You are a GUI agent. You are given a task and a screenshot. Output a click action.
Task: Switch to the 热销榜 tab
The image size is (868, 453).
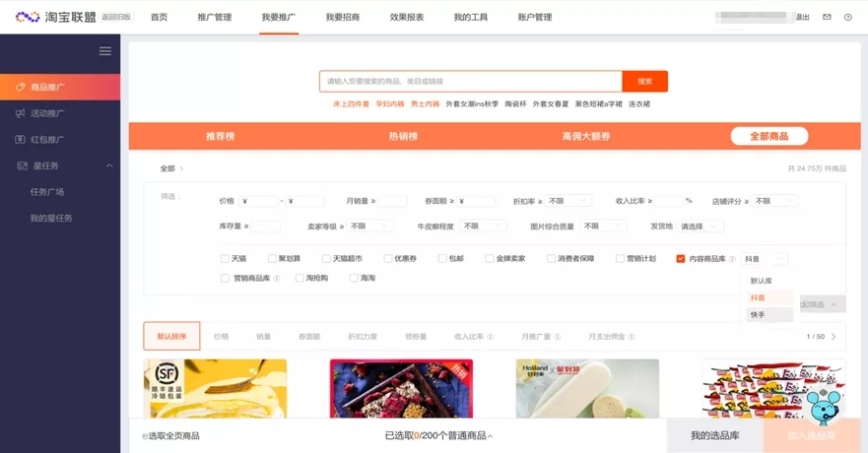click(x=403, y=136)
